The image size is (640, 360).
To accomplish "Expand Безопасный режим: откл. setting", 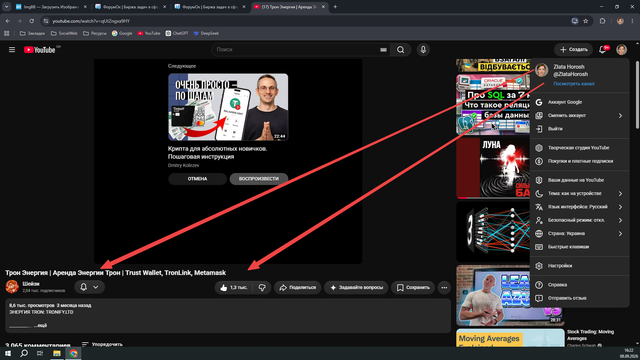I will pos(579,220).
